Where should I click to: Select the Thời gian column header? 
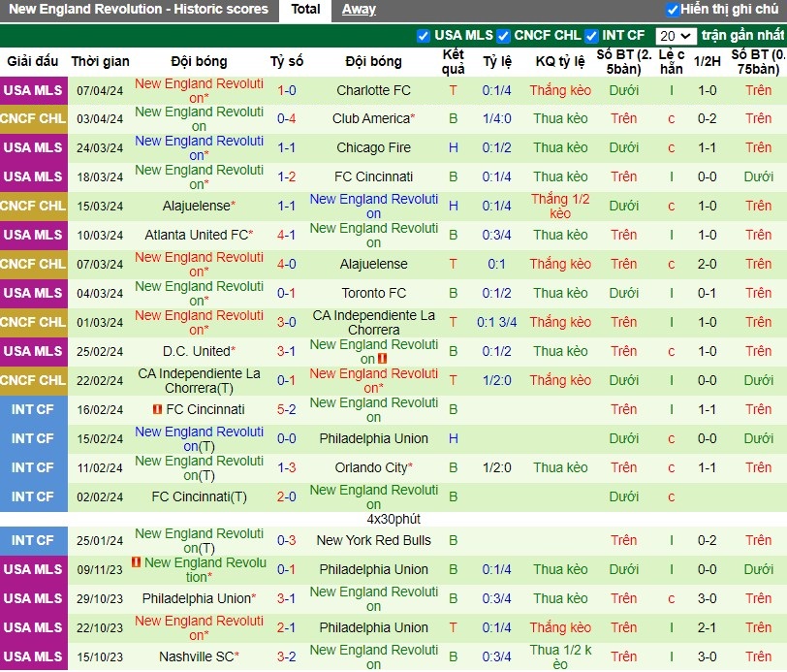coord(101,61)
